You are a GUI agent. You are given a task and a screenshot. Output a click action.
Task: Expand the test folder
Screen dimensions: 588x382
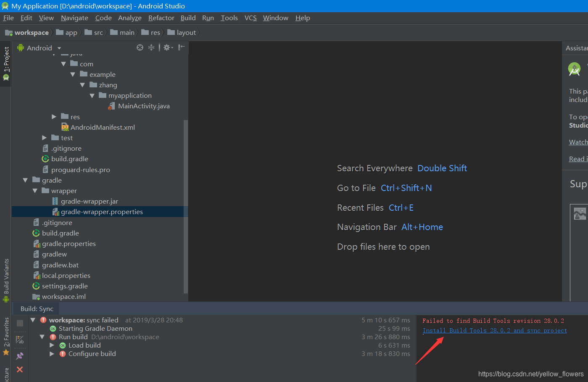(x=45, y=138)
